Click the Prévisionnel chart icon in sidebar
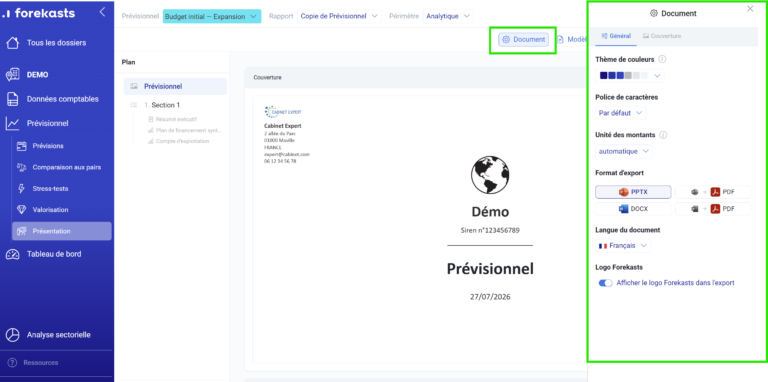Image resolution: width=768 pixels, height=382 pixels. [x=12, y=123]
